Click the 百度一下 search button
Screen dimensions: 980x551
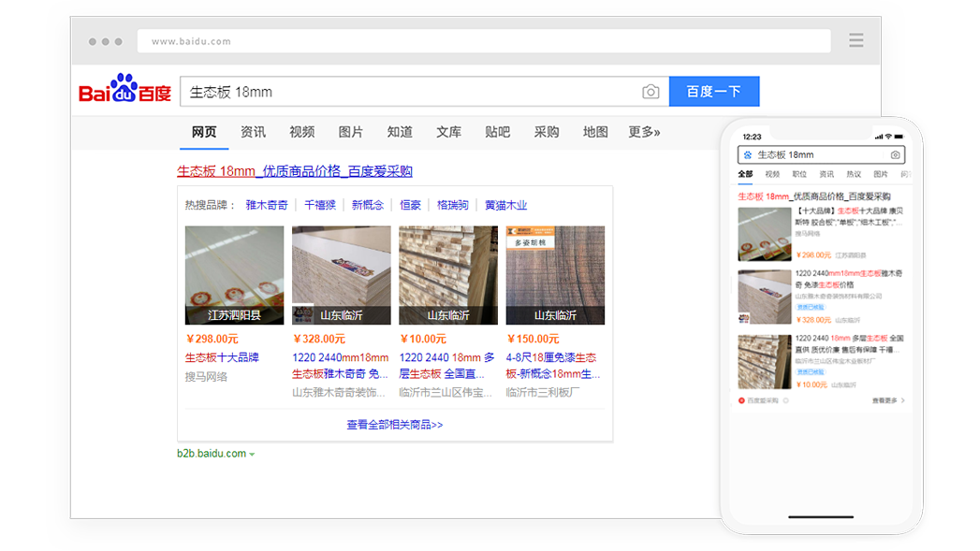point(714,92)
